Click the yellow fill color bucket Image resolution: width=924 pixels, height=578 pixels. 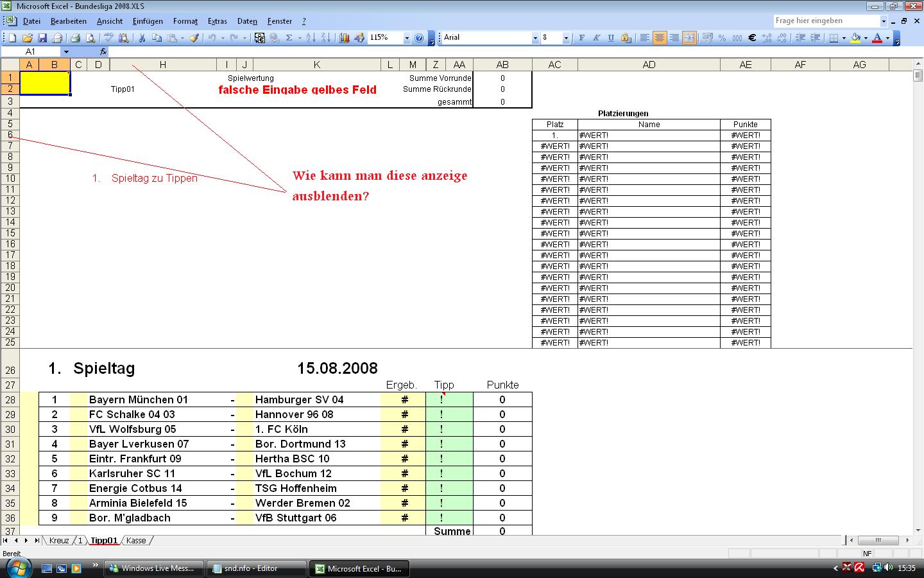(855, 38)
